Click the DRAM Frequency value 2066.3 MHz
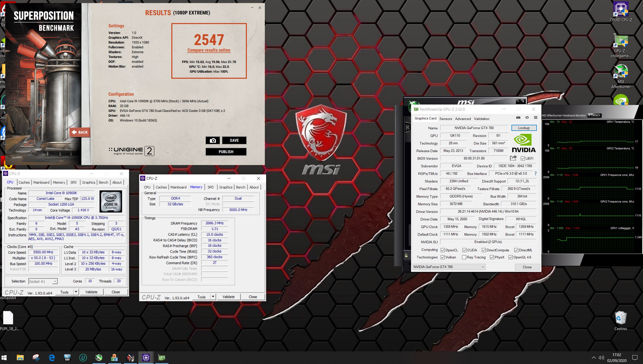643x364 pixels. coord(214,223)
